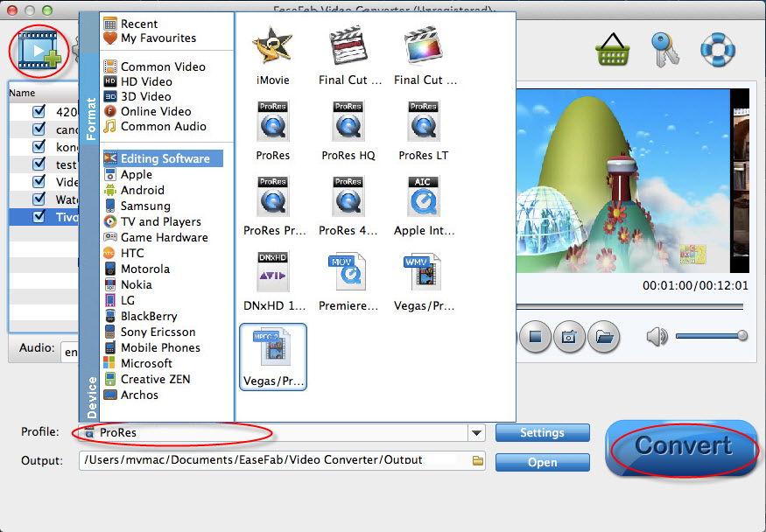Click the video playback progress bar
This screenshot has height=532, width=766.
point(629,306)
